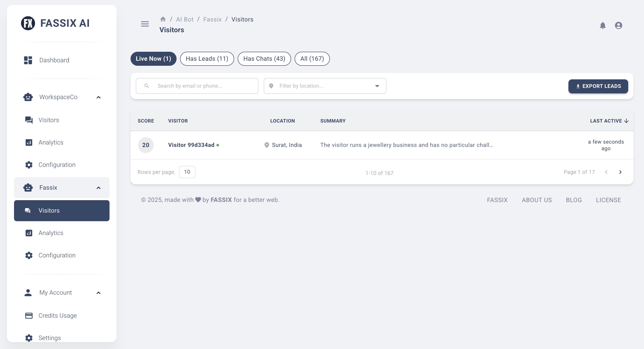The width and height of the screenshot is (644, 349).
Task: Click the notification bell icon
Action: coord(603,25)
